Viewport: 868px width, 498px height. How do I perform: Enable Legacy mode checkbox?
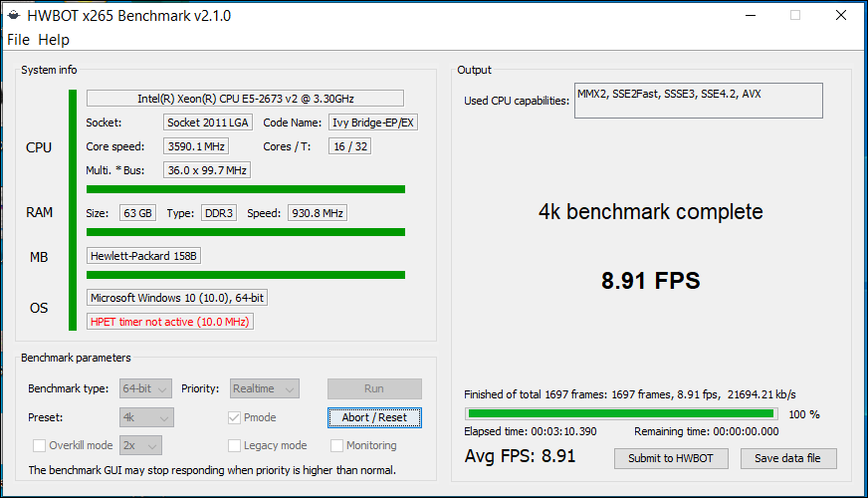pos(234,445)
